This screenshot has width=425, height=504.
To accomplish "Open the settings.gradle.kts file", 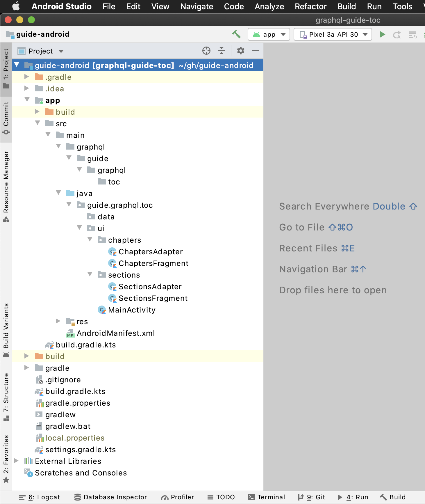I will click(x=75, y=450).
